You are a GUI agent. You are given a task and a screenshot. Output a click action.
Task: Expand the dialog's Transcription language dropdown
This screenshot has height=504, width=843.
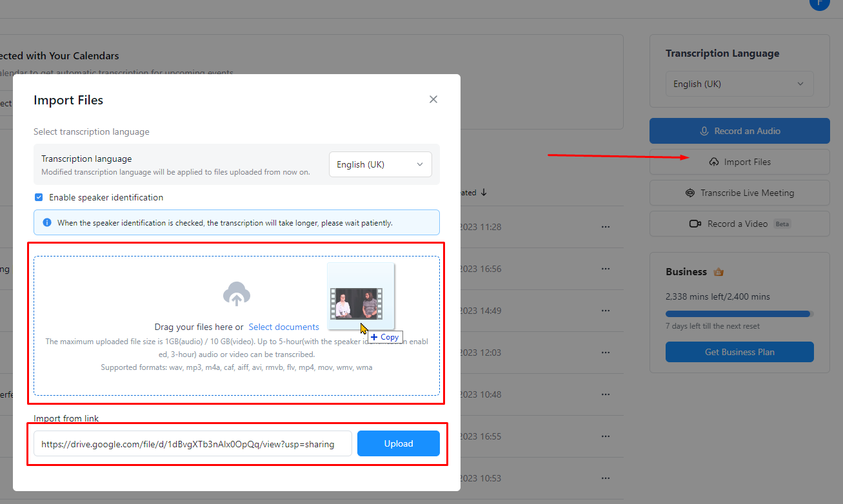pos(380,164)
